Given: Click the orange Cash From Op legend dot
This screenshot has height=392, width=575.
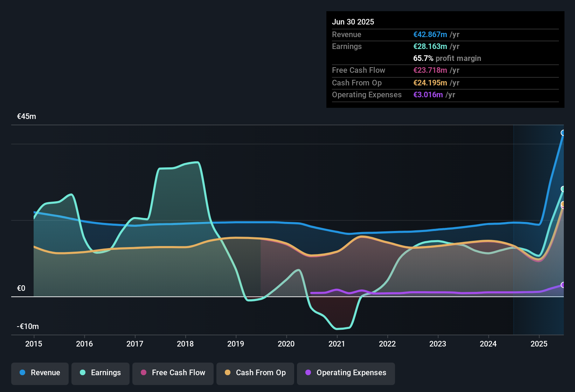Looking at the screenshot, I should tap(228, 373).
